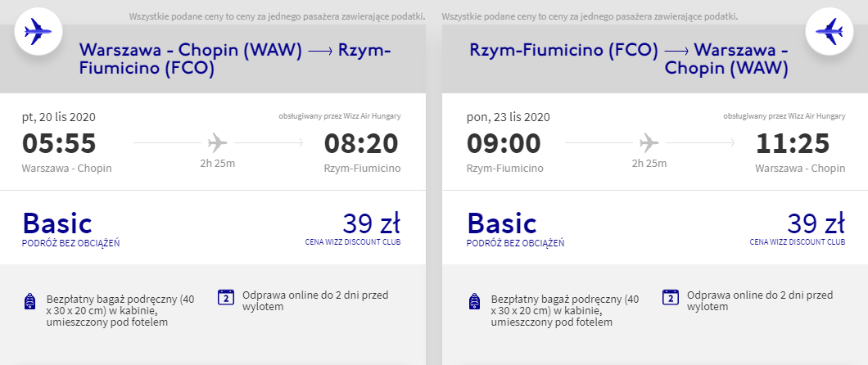Click 'CENA WIZZ DISCOUNT CLUB' under the return price

tap(798, 242)
